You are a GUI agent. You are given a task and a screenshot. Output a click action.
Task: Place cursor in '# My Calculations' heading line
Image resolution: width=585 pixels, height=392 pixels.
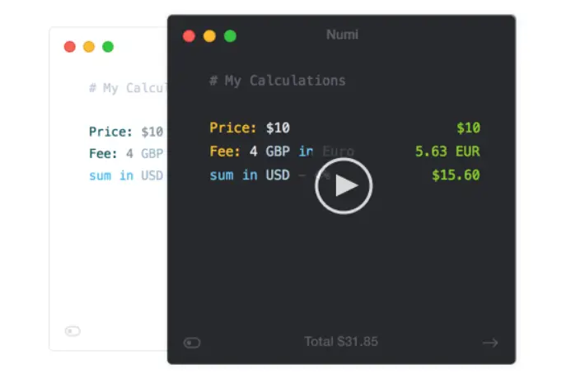tap(278, 81)
